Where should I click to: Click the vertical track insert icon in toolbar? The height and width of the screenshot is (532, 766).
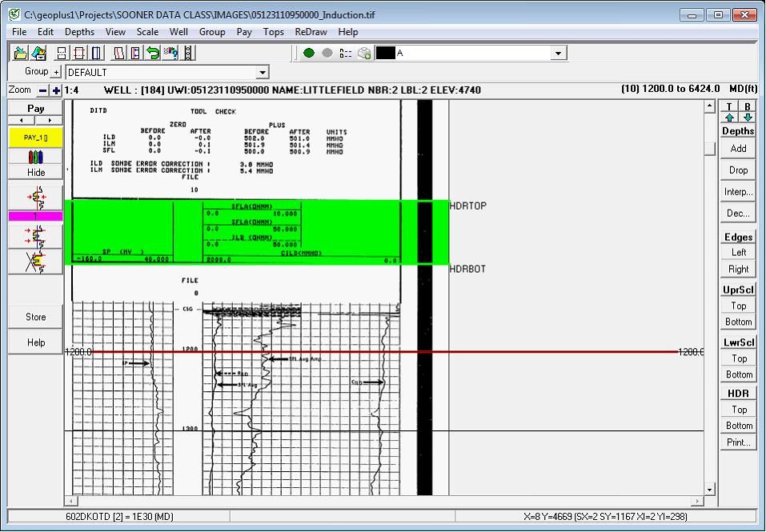click(x=95, y=52)
